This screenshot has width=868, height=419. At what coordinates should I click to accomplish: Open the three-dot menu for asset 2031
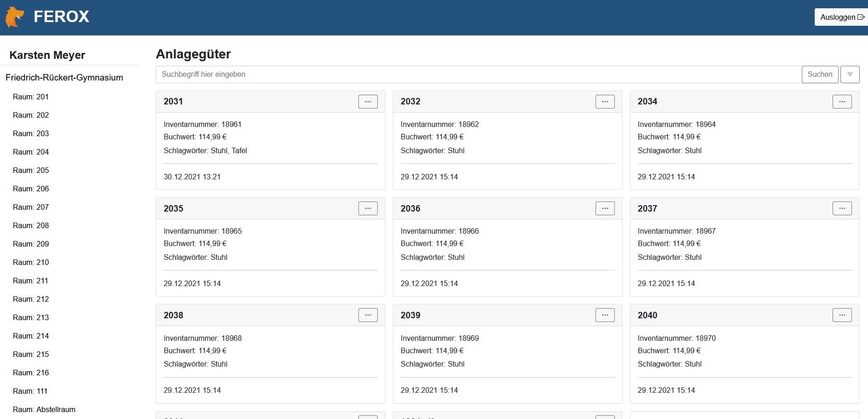click(x=368, y=102)
